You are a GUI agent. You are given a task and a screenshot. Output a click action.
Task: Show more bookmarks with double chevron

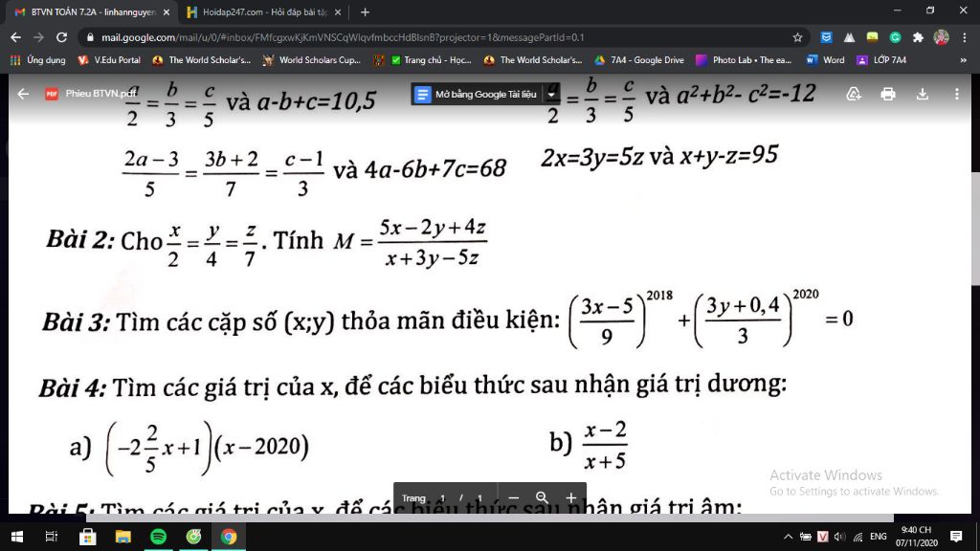(x=963, y=60)
